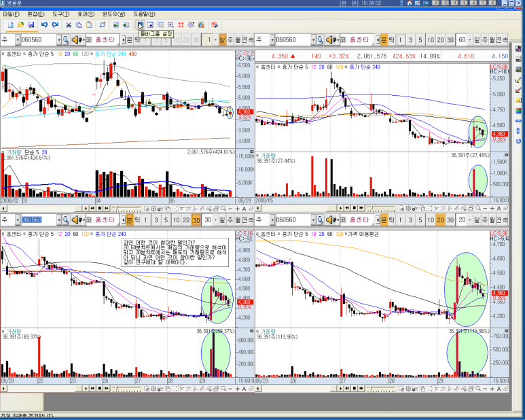
Task: Click the speaker icon in the bottom-left chart bar
Action: coord(77,220)
